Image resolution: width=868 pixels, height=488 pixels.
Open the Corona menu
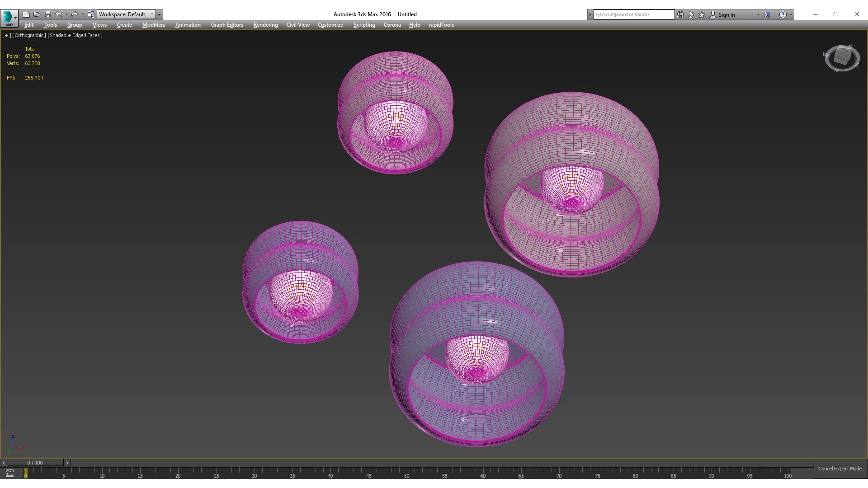point(392,25)
